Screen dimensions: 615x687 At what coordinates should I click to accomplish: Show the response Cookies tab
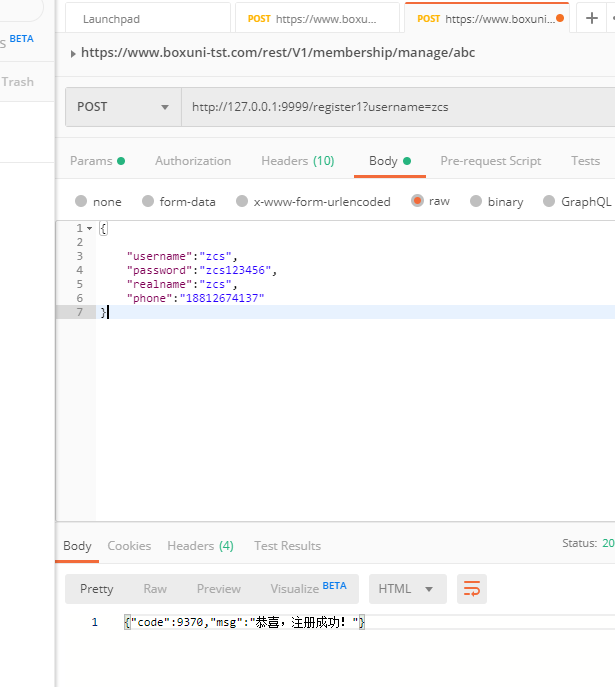click(x=129, y=545)
